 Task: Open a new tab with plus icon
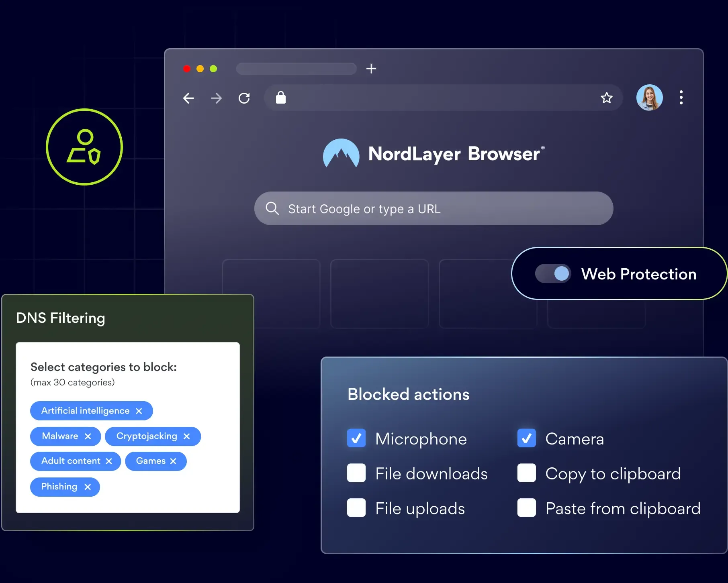click(371, 69)
